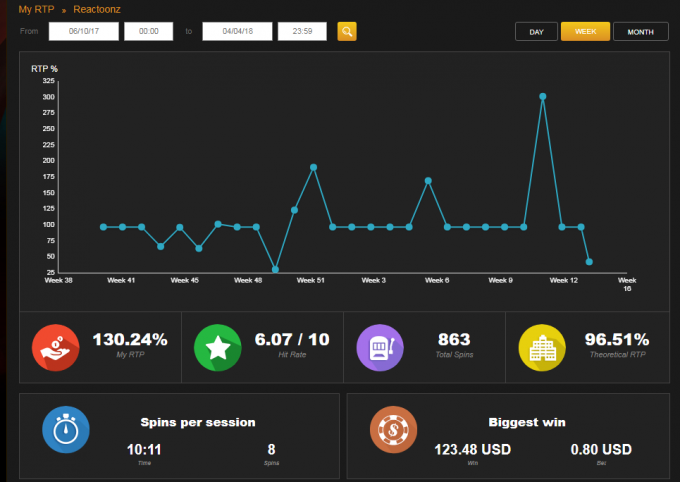Viewport: 680px width, 482px height.
Task: Click the blue stopwatch Spins per session icon
Action: [66, 430]
